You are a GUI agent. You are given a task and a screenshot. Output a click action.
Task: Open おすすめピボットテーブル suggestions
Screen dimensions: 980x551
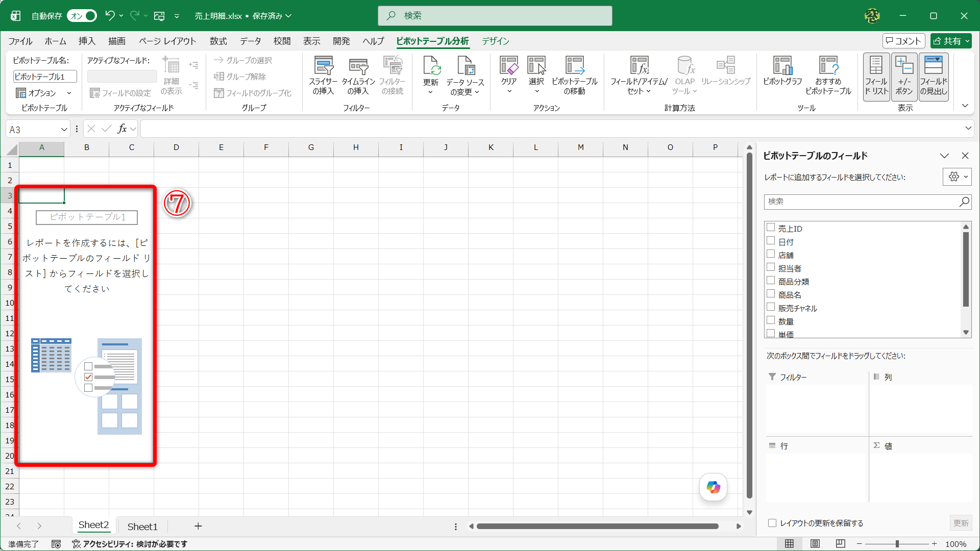tap(828, 76)
